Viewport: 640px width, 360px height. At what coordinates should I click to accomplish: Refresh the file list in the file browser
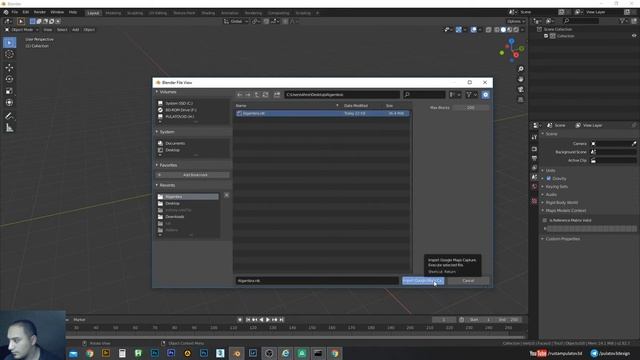pos(265,95)
